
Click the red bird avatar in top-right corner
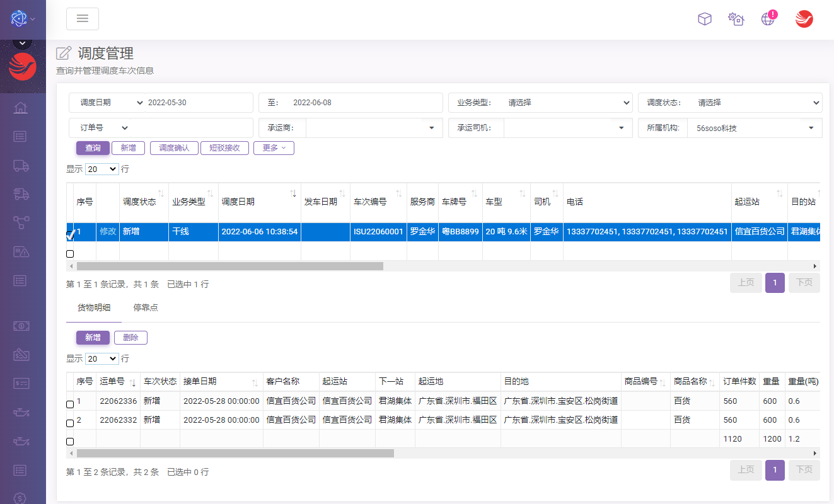[x=804, y=19]
